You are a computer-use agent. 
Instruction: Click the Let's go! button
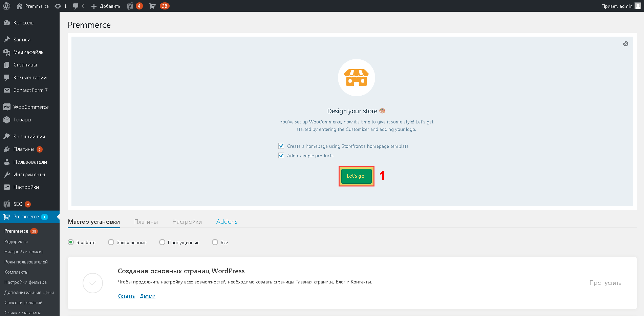tap(356, 176)
